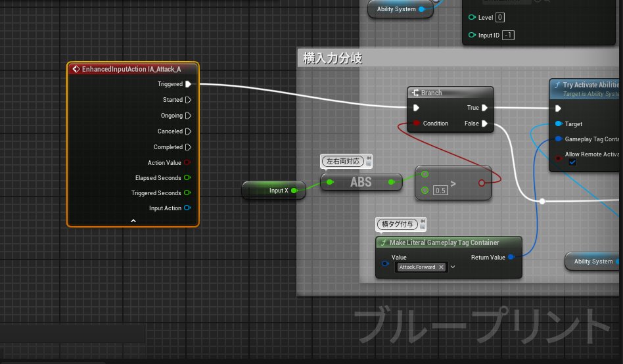Collapse the EnhancedInputAction node with the up chevron
623x364 pixels.
[x=133, y=221]
